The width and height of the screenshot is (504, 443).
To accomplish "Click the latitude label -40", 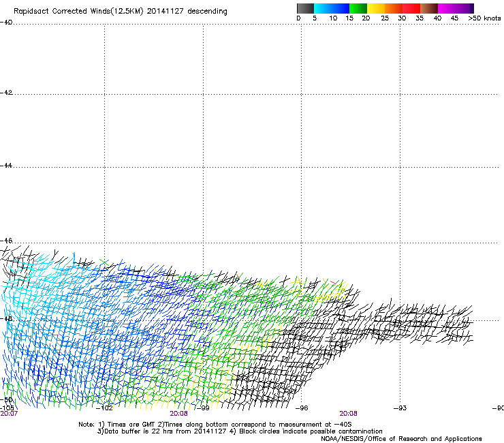I will [6, 22].
